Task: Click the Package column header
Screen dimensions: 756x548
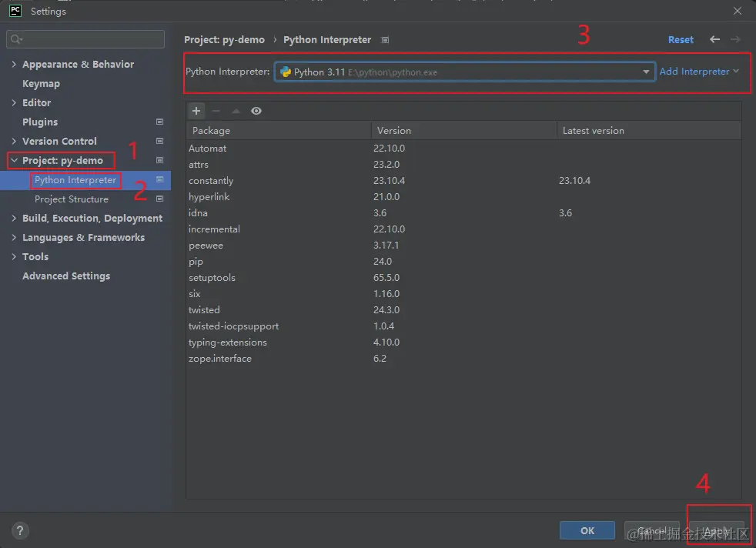Action: tap(279, 131)
